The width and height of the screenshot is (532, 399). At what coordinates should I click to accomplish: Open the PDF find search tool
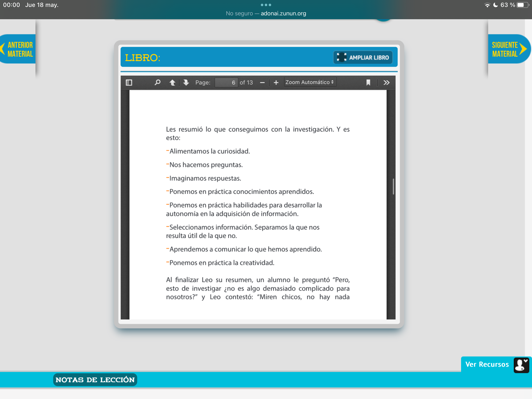(157, 83)
